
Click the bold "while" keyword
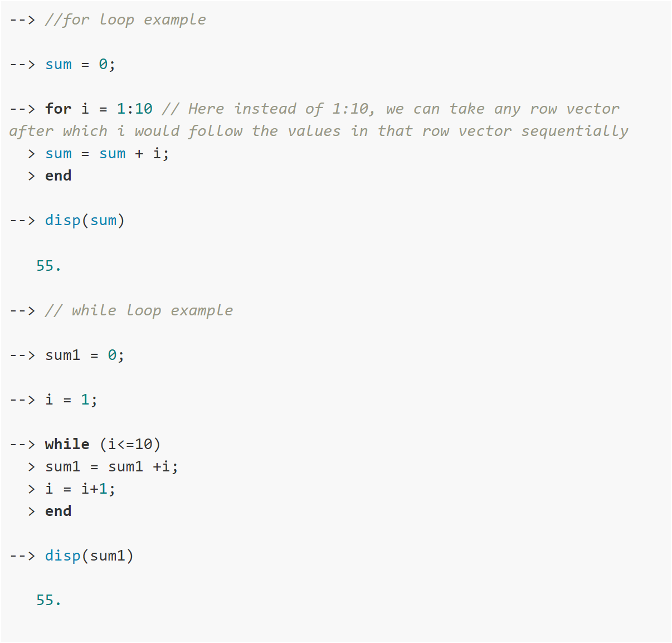[x=67, y=444]
